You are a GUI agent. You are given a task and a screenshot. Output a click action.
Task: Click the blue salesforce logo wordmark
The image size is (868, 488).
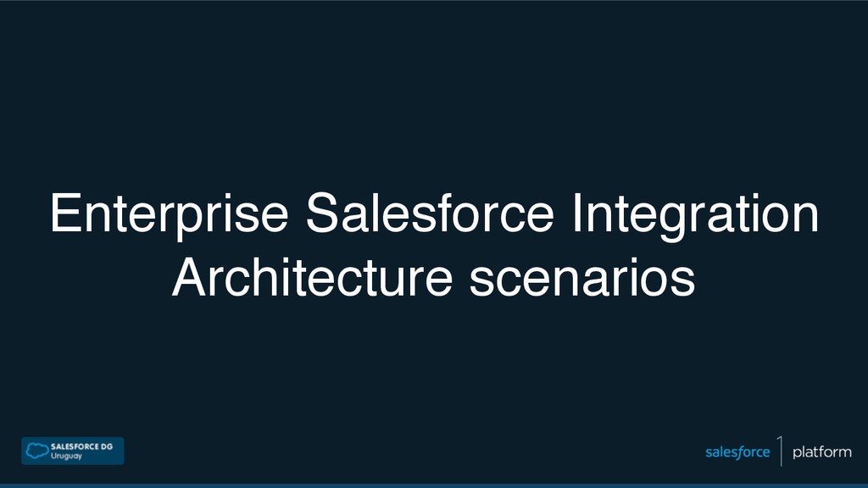point(737,452)
